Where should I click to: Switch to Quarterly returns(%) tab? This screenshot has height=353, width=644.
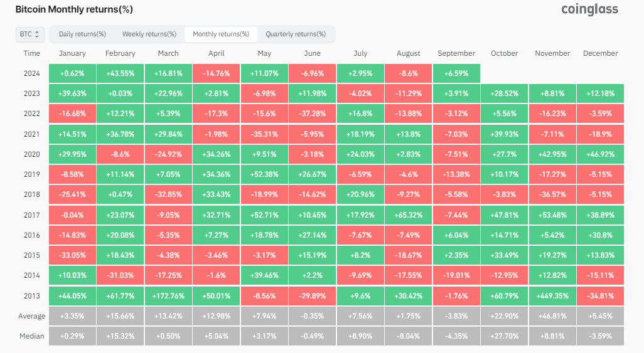[x=296, y=34]
